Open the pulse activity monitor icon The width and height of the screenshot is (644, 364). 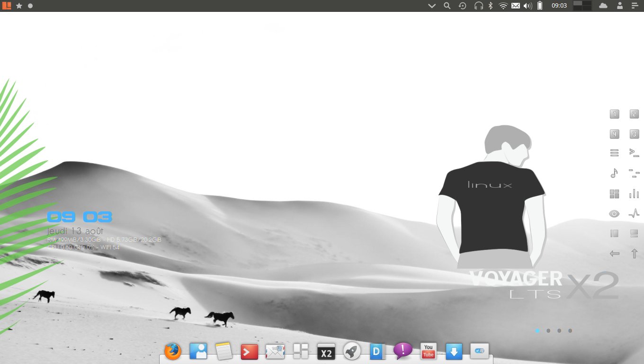point(634,214)
